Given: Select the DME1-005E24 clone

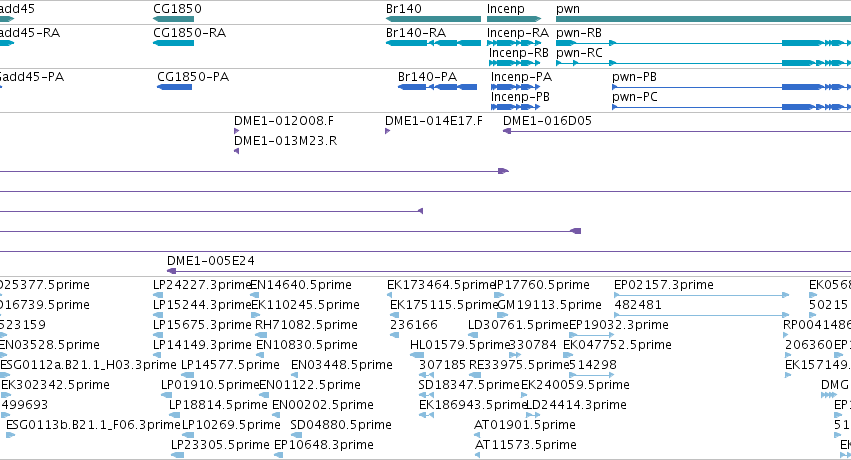Looking at the screenshot, I should 509,271.
